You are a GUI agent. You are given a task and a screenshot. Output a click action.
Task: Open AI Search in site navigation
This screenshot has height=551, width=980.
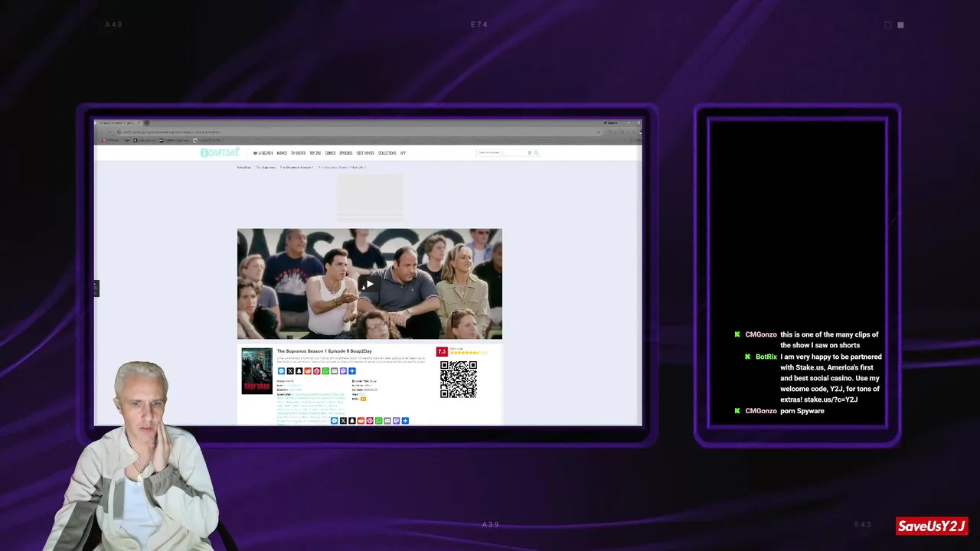pos(263,153)
